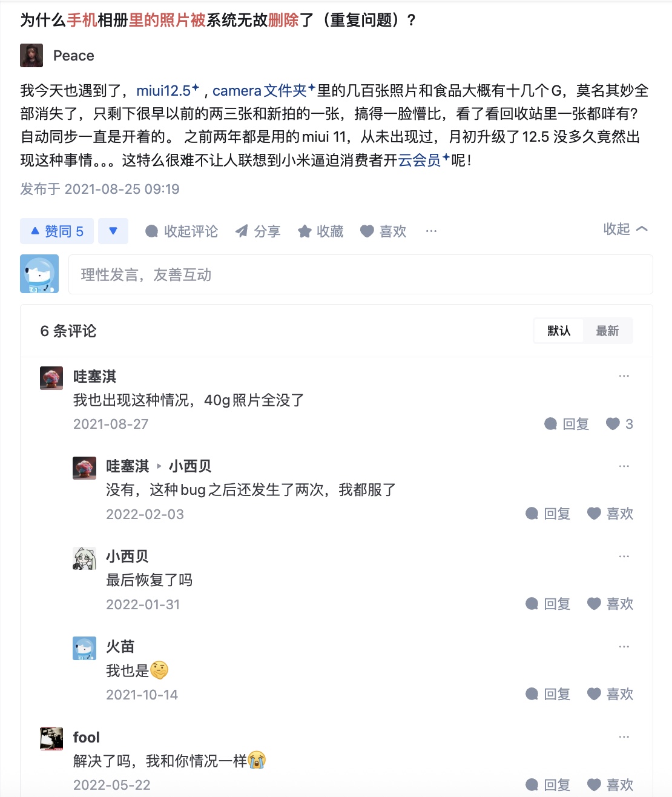
Task: Open more options on 小西贝's comment
Action: (x=624, y=557)
